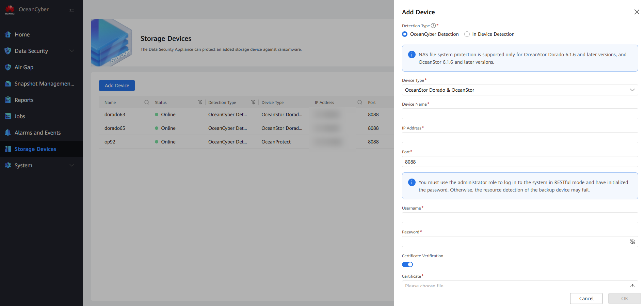Click the Cancel button
This screenshot has height=306, width=644.
[x=586, y=299]
